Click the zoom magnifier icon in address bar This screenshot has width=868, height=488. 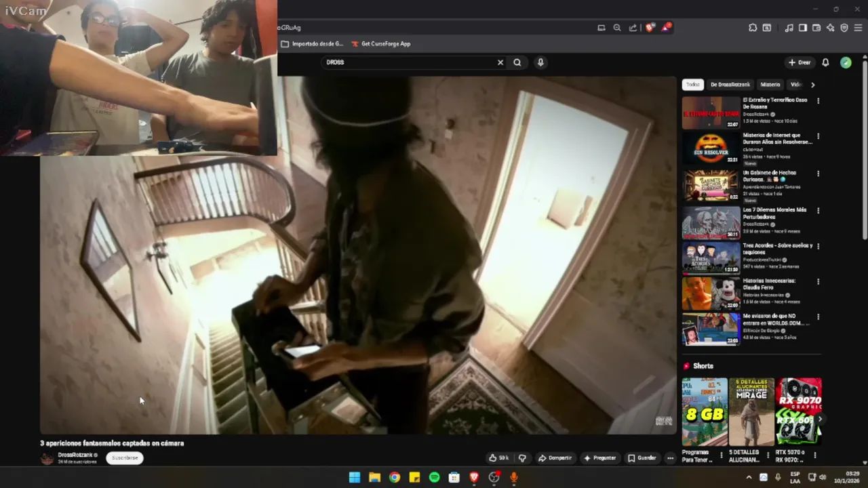click(x=617, y=28)
